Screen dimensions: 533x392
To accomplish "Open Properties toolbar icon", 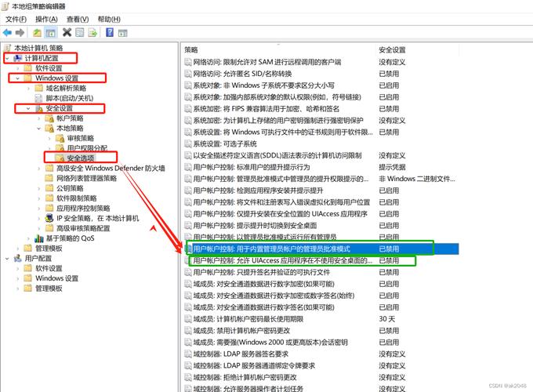I will coord(79,33).
